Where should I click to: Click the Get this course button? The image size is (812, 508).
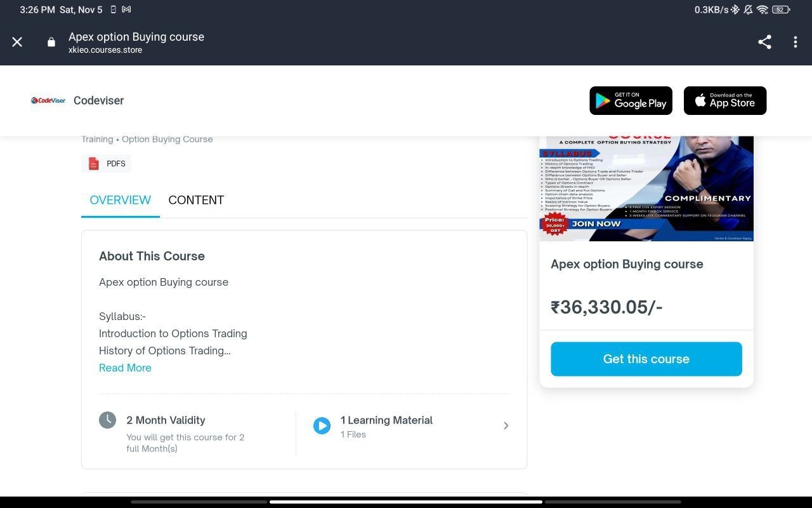click(646, 359)
